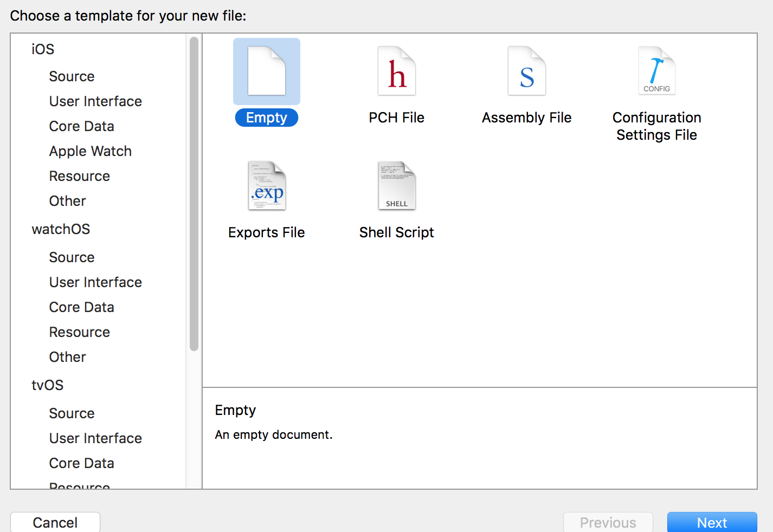The image size is (773, 532).
Task: Open User Interface under iOS
Action: 95,101
